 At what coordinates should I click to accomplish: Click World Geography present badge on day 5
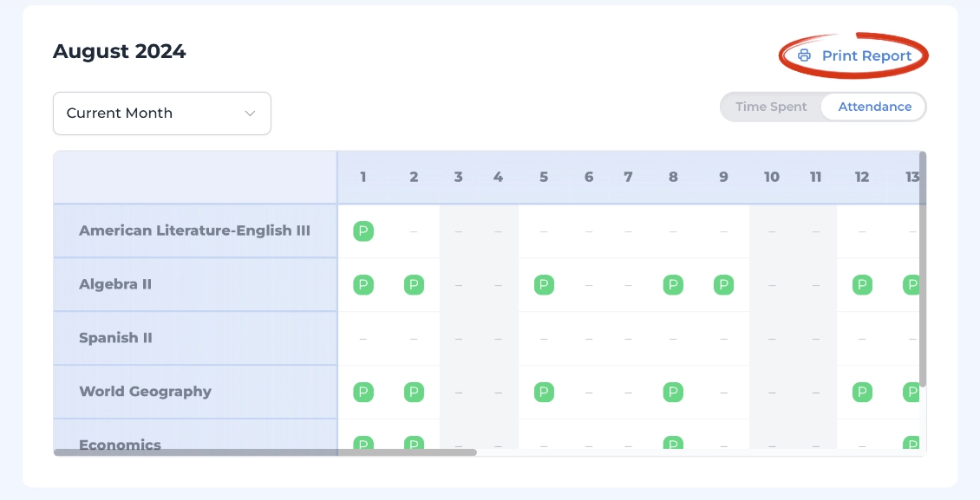[544, 392]
